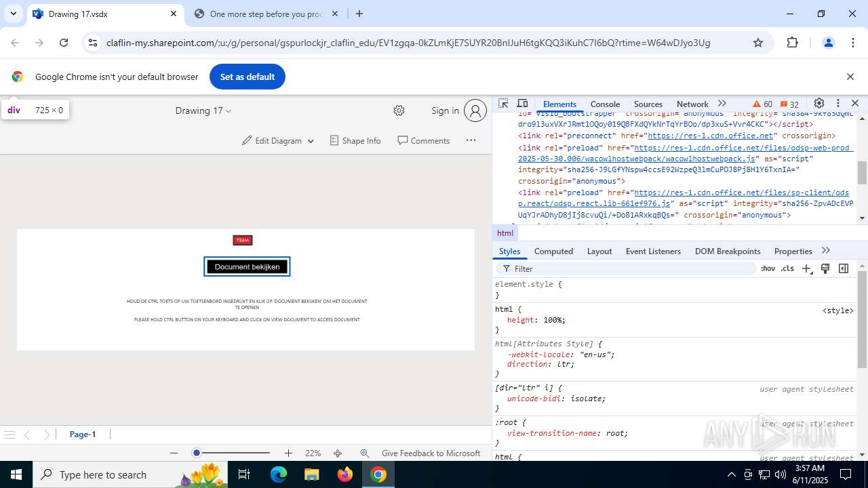Click the zoom slider handle

[196, 453]
